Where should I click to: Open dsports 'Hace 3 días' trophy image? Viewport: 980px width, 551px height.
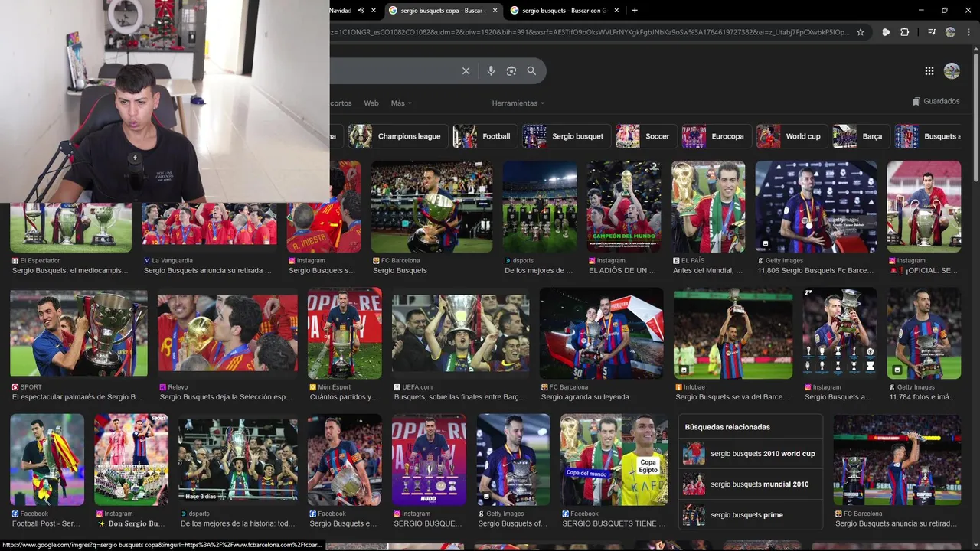(238, 460)
